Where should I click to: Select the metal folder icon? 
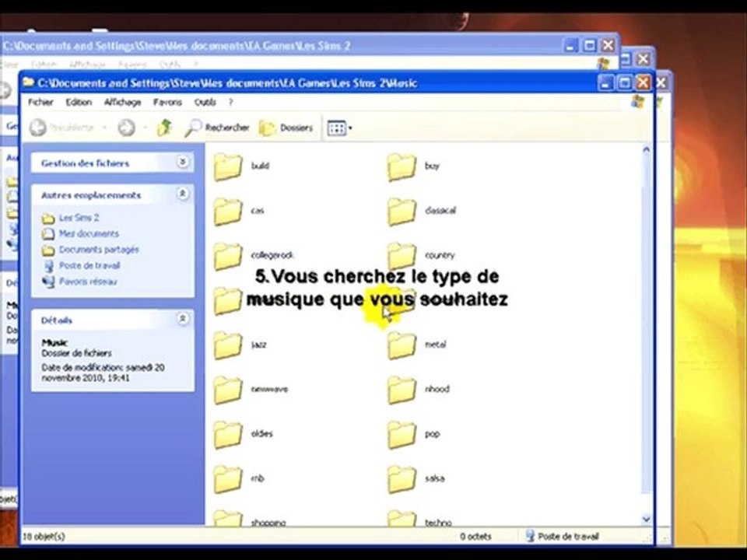(x=402, y=345)
